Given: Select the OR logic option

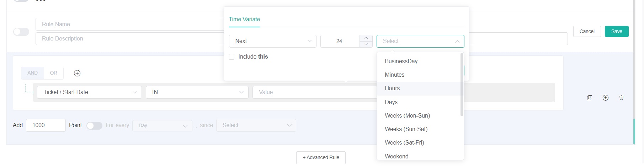Looking at the screenshot, I should [x=54, y=73].
